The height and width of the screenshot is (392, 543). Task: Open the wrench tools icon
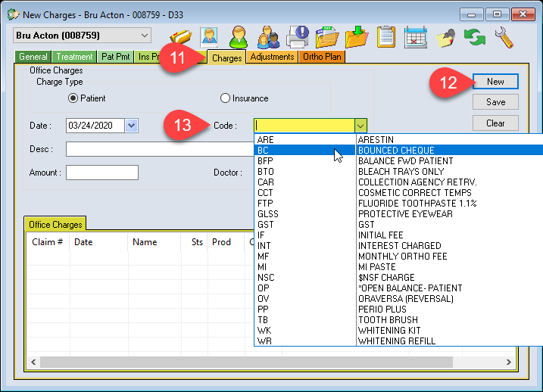click(x=504, y=37)
